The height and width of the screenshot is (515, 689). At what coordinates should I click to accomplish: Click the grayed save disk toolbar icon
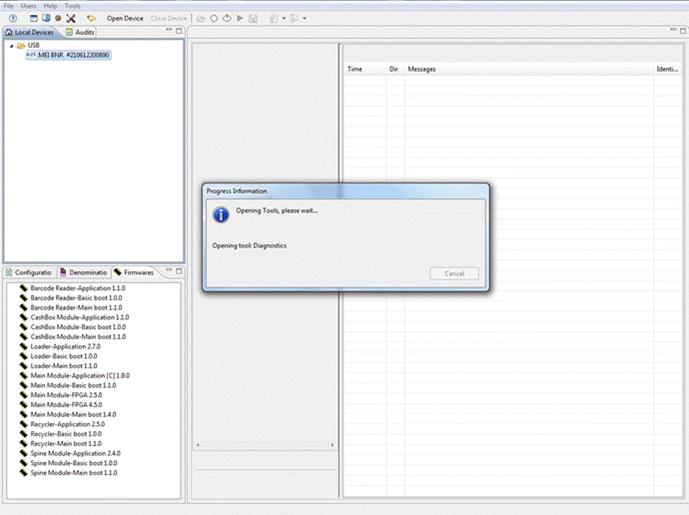(253, 18)
